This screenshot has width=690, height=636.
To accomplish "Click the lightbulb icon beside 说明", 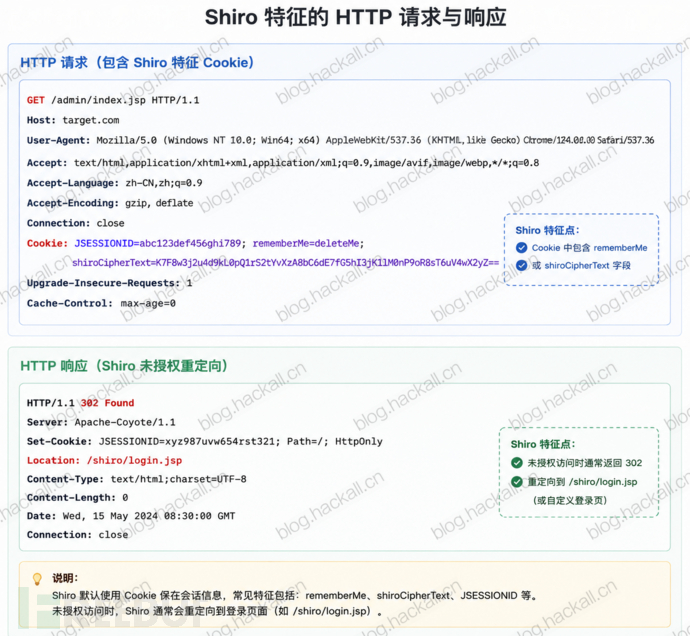I will [37, 579].
